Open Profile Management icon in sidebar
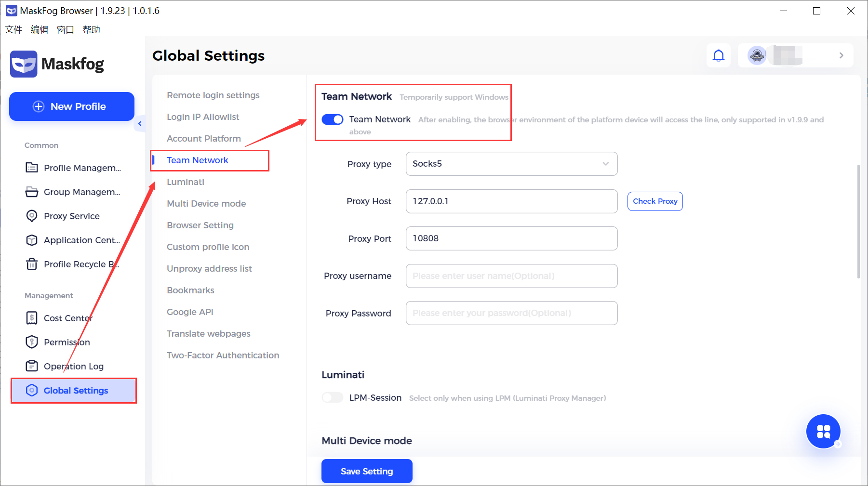Screen dimensions: 868x486 pos(32,168)
